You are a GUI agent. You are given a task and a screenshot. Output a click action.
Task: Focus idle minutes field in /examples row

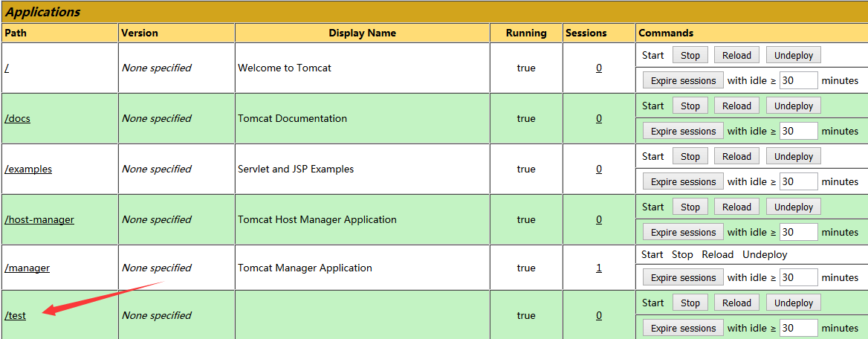(799, 181)
